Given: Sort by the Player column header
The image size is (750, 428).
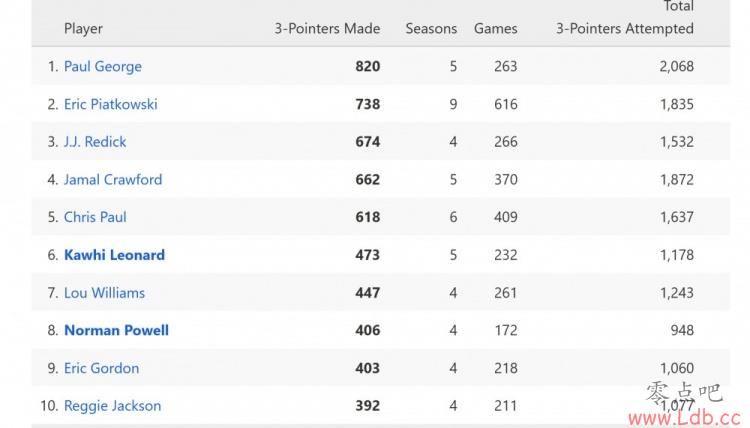Looking at the screenshot, I should [83, 29].
